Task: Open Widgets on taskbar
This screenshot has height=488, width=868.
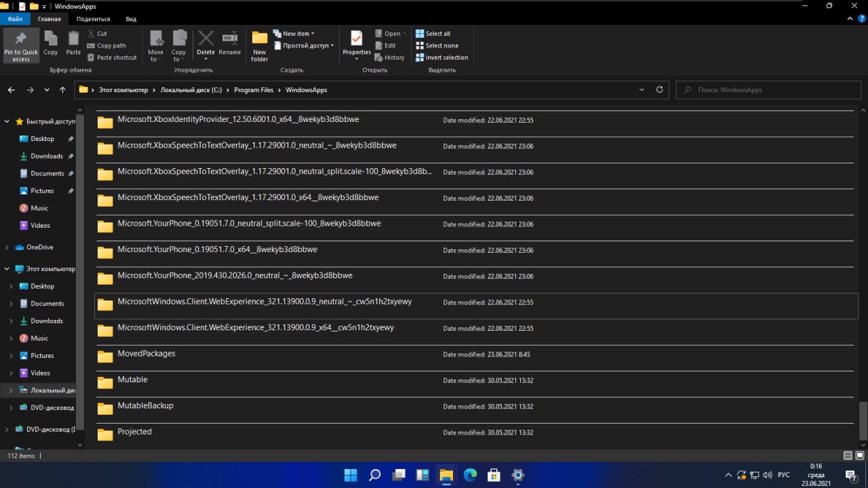Action: (422, 475)
